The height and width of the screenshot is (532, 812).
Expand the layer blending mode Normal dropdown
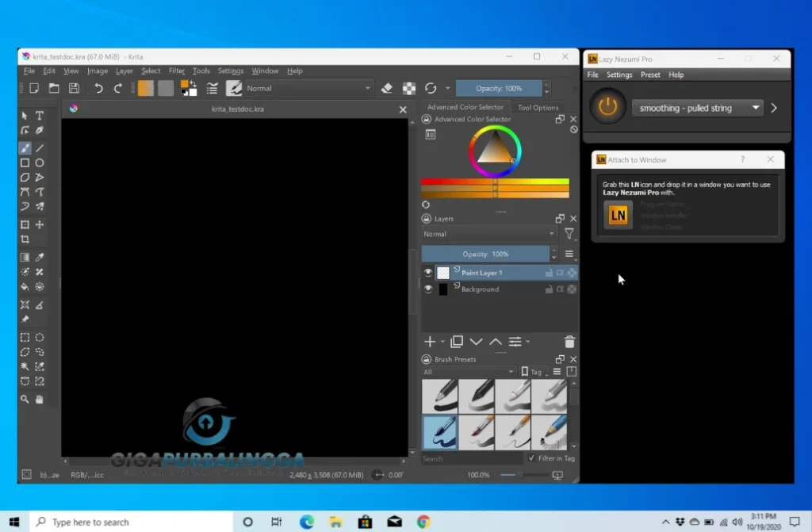click(x=489, y=235)
